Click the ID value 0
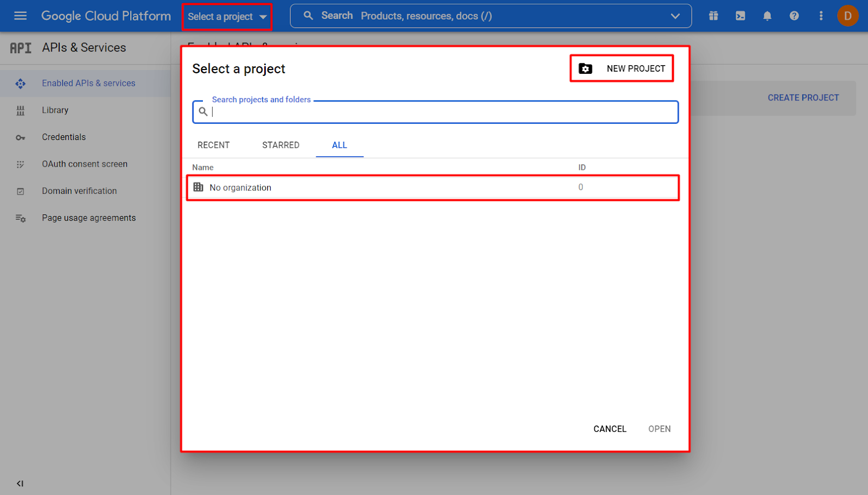The height and width of the screenshot is (495, 868). point(581,187)
